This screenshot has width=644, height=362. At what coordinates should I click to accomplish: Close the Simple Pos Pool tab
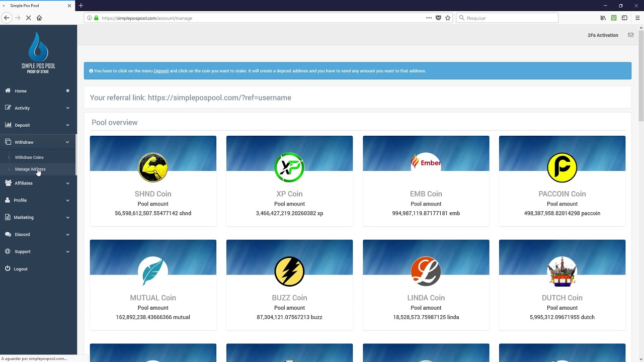[x=69, y=6]
